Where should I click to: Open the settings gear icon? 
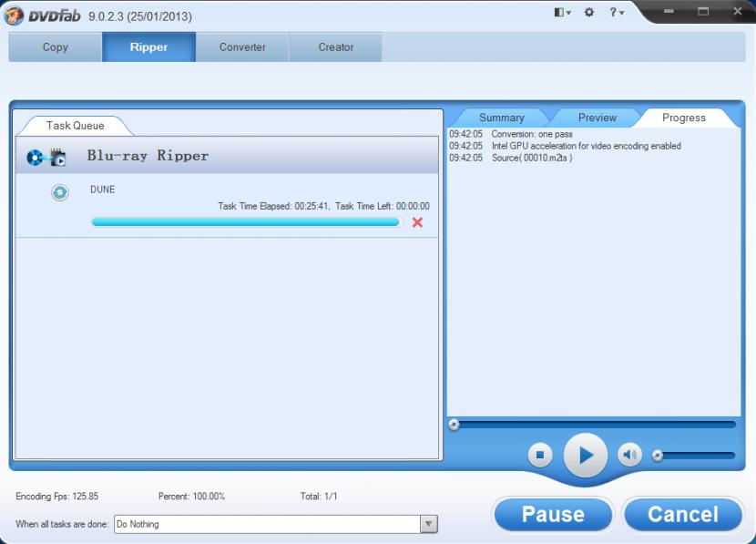click(x=589, y=12)
